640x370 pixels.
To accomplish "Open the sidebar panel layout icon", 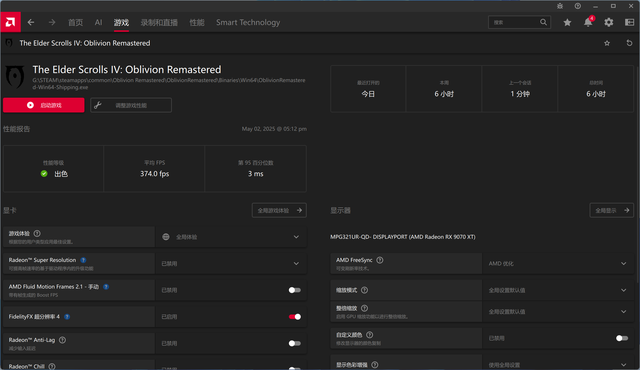I will click(629, 22).
